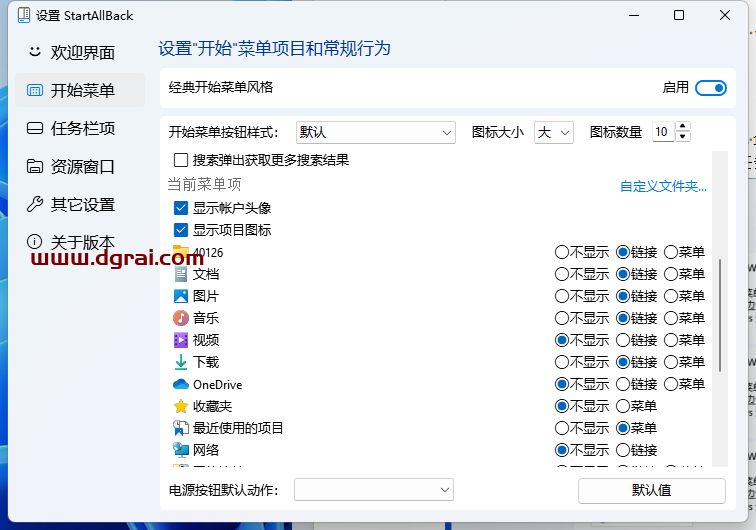Open the 任务栏项 settings
Viewport: 756px width, 530px height.
pos(80,128)
